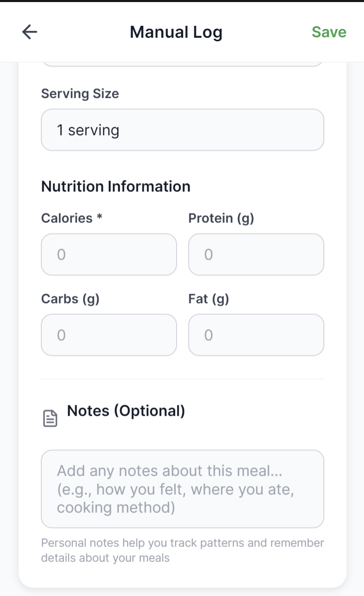Save the manual log entry
This screenshot has height=596, width=364.
click(x=329, y=32)
